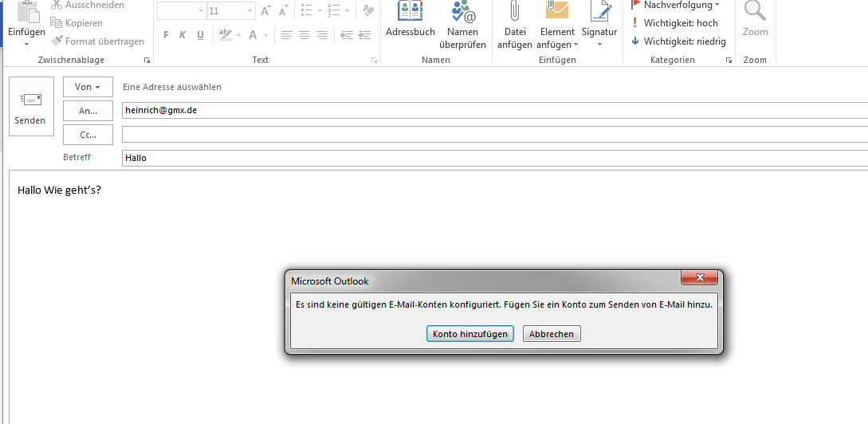Expand numbered list style arrow
The width and height of the screenshot is (868, 424).
(347, 10)
